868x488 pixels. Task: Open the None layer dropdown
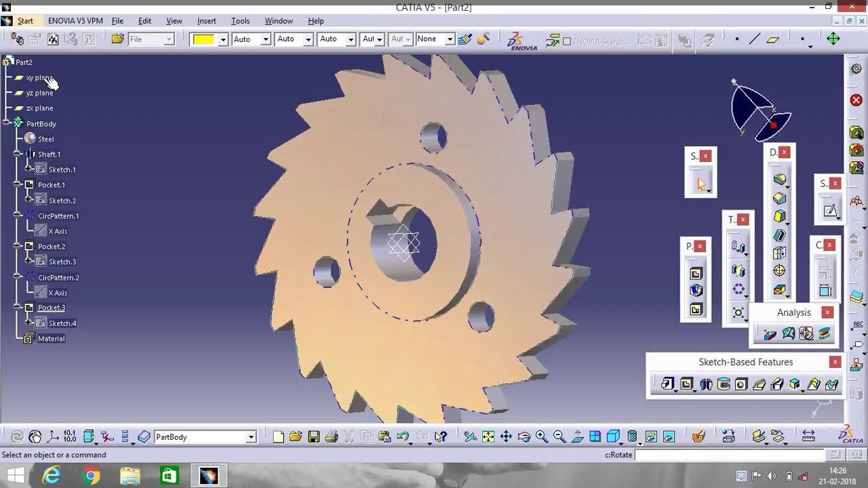[449, 39]
